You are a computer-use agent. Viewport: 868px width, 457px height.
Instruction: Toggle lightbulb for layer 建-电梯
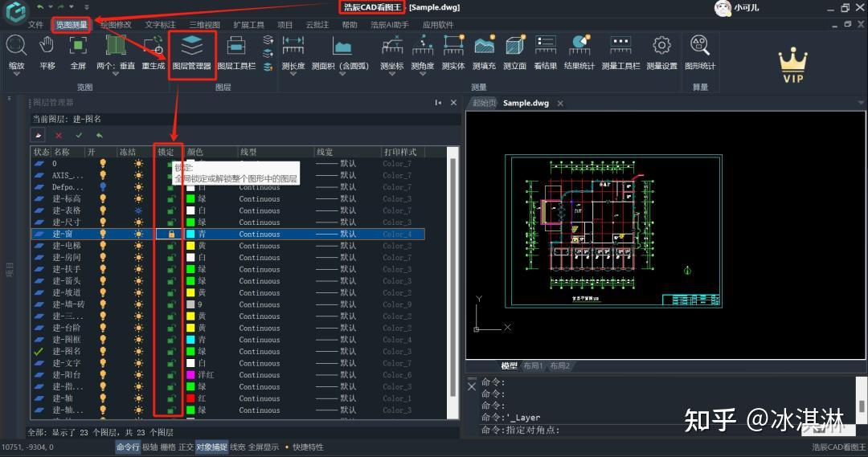[103, 246]
